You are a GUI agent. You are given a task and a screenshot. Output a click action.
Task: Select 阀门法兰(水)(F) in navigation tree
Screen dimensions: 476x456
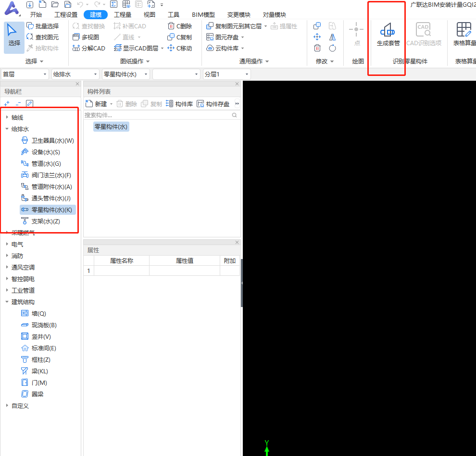(46, 175)
